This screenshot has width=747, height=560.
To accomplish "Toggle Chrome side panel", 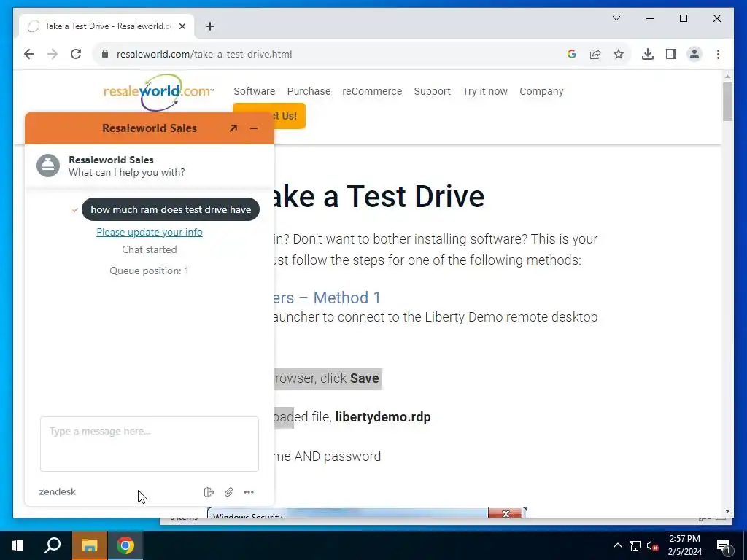I will tap(671, 54).
